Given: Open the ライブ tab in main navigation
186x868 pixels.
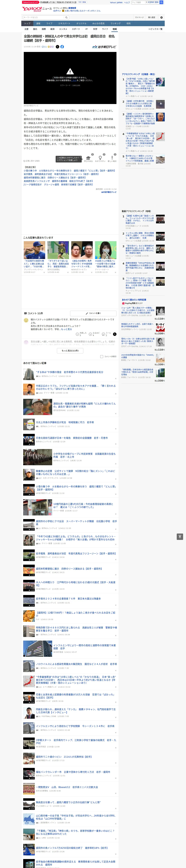Looking at the screenshot, I should [49, 24].
